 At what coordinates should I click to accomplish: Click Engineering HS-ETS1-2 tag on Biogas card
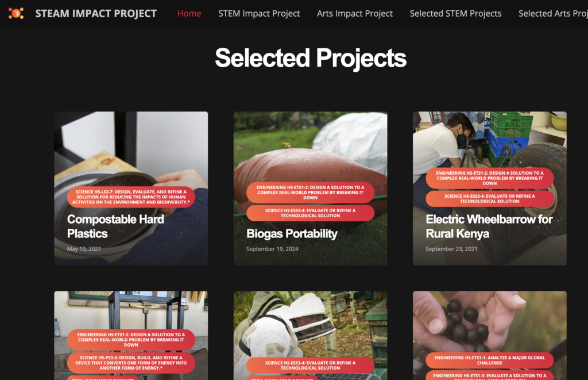310,192
